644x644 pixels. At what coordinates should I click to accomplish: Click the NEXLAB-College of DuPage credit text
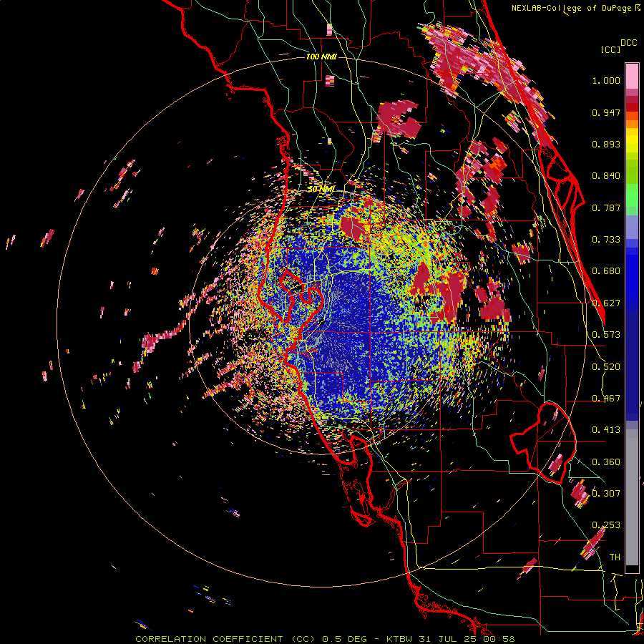[x=575, y=8]
